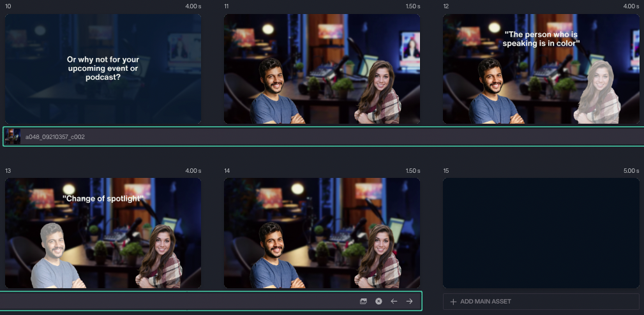Image resolution: width=644 pixels, height=315 pixels.
Task: Click scene 13 duration of 4.00 s
Action: [193, 171]
